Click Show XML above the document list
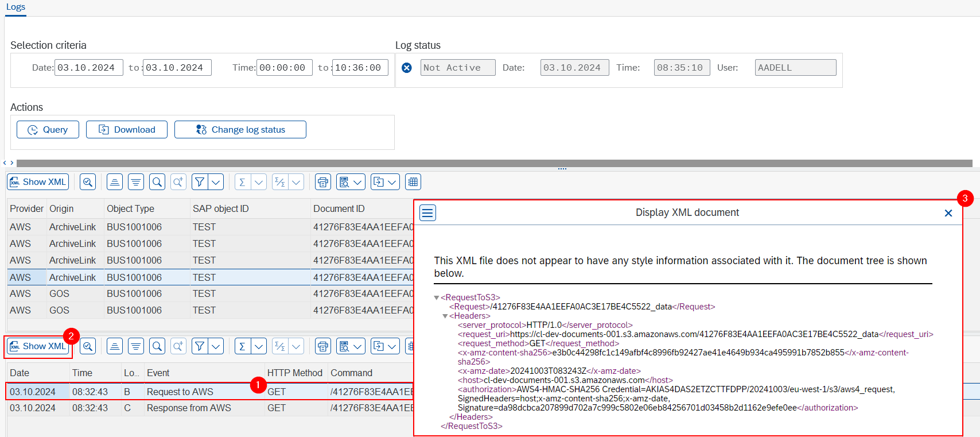 click(38, 182)
